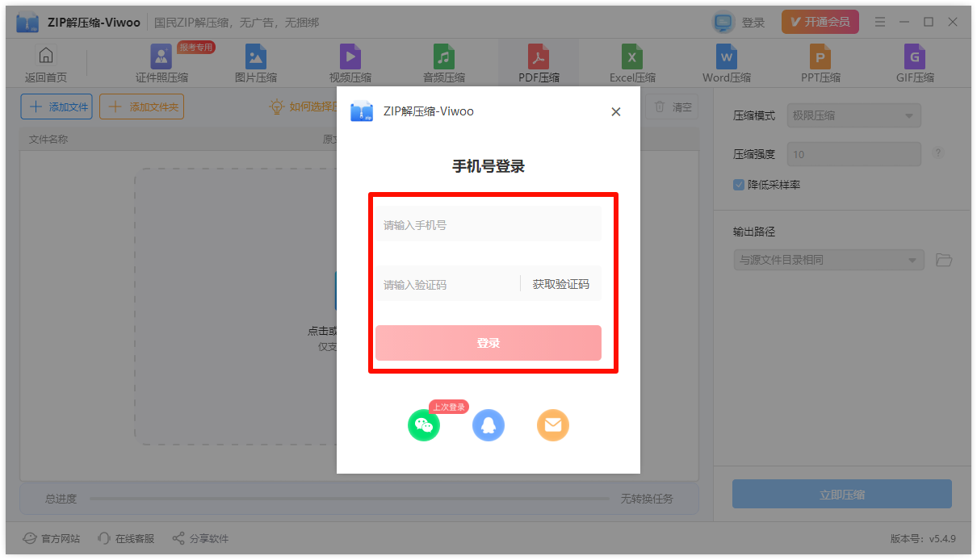This screenshot has width=977, height=560.
Task: Click the 压缩强度 value field
Action: click(854, 154)
